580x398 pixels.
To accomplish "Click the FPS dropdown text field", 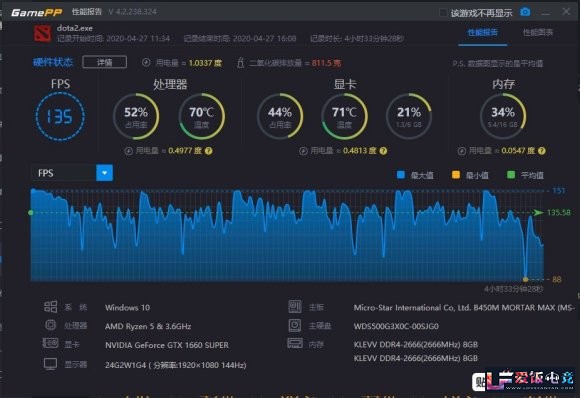I will (x=64, y=173).
